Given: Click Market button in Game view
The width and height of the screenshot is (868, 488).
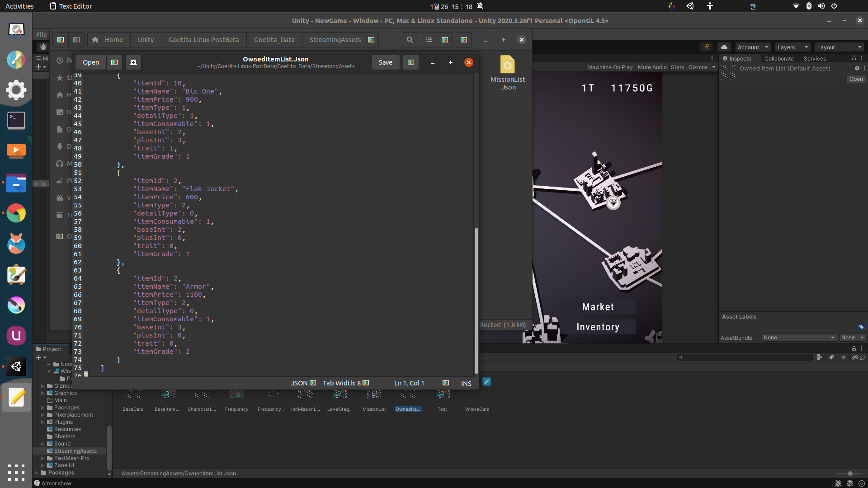Looking at the screenshot, I should click(x=598, y=307).
